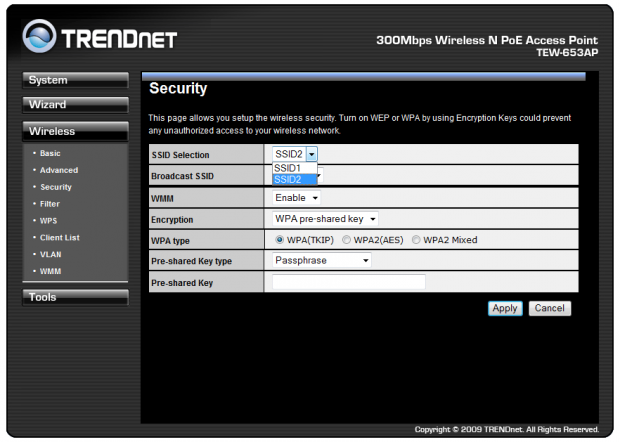Select the WPA2 Mixed radio button
The image size is (620, 442).
[x=416, y=240]
